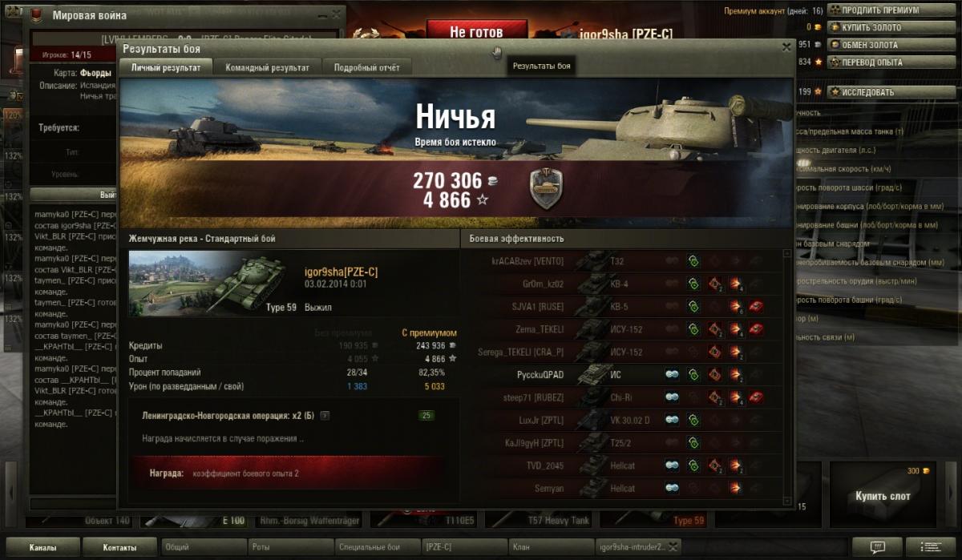Open the Каналы chat channels

(x=43, y=547)
